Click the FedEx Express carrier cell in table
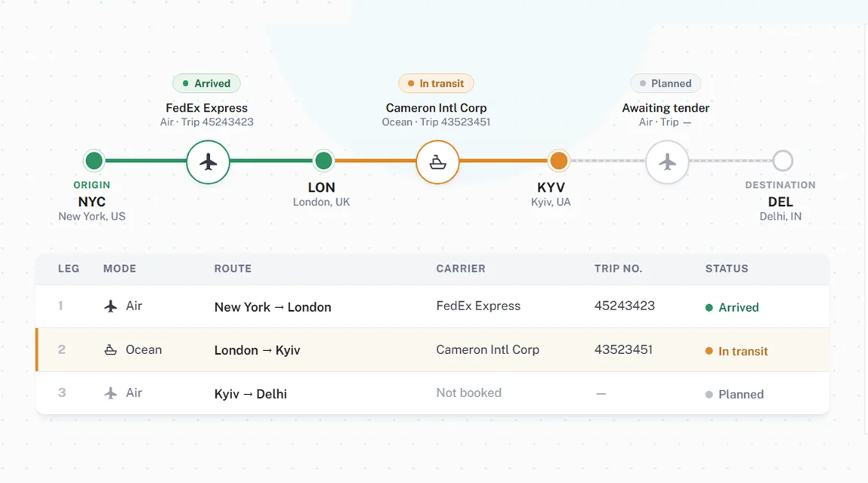868x483 pixels. click(478, 306)
